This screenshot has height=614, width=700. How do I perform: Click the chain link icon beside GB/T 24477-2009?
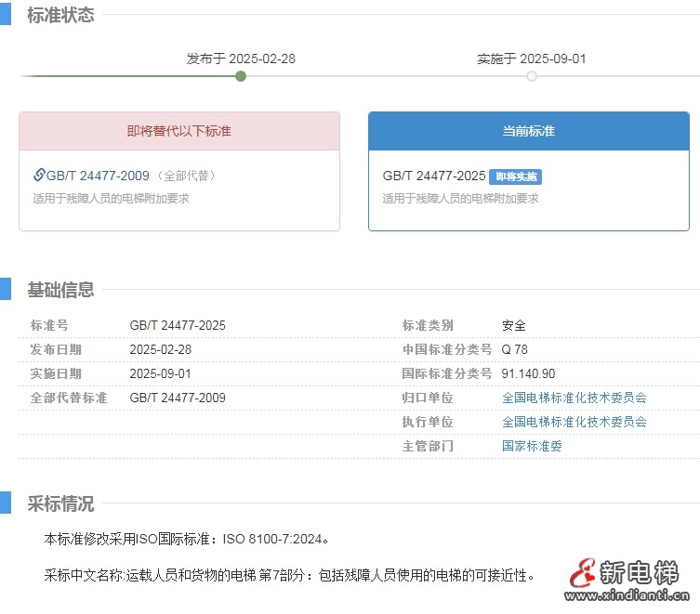(39, 175)
